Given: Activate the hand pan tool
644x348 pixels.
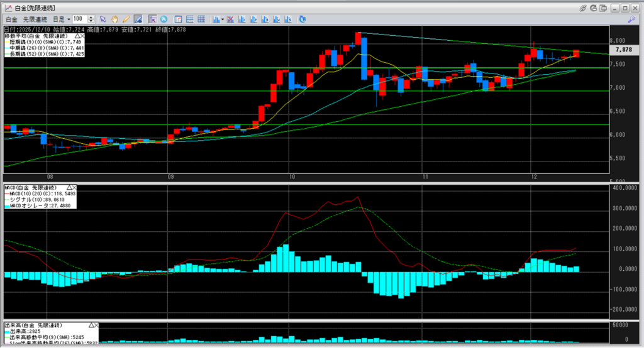Looking at the screenshot, I should [x=116, y=19].
